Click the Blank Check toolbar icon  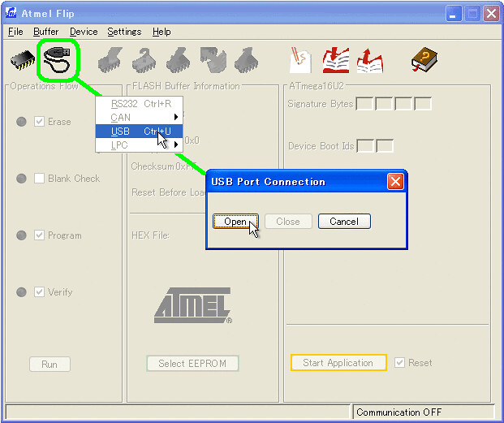pos(145,59)
